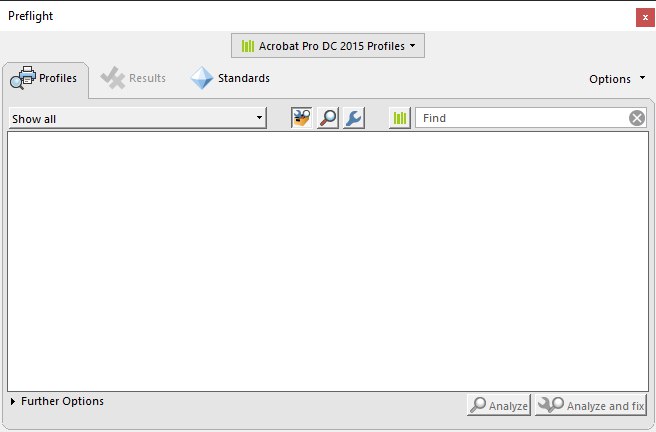The width and height of the screenshot is (656, 432).
Task: Toggle the Select profiles toolbox icon
Action: pos(301,118)
